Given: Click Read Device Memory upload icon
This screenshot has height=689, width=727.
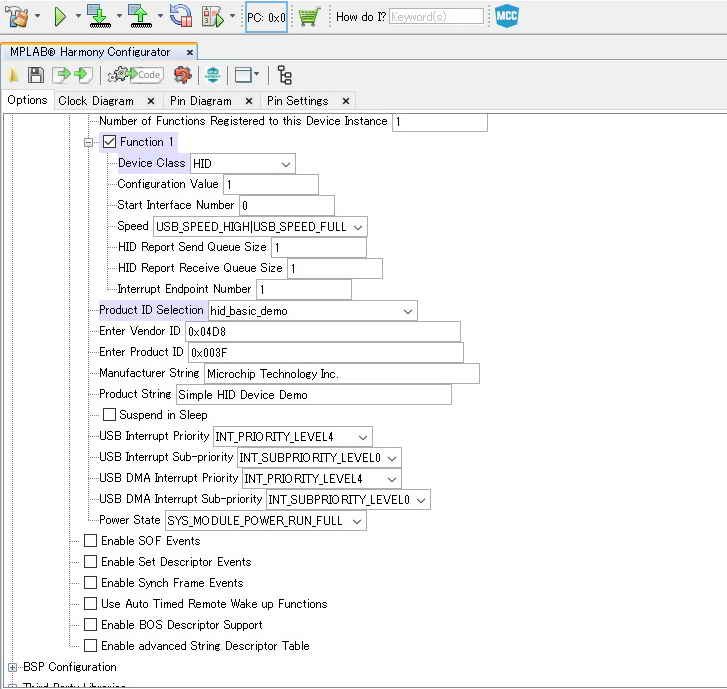Looking at the screenshot, I should (140, 17).
